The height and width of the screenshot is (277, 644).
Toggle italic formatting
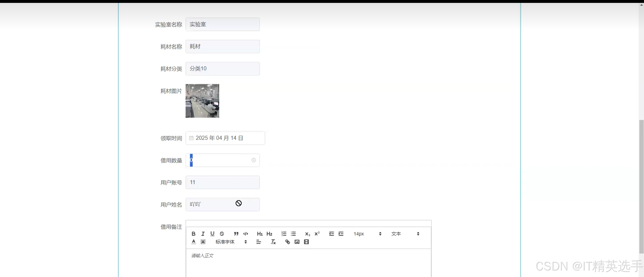pos(203,234)
